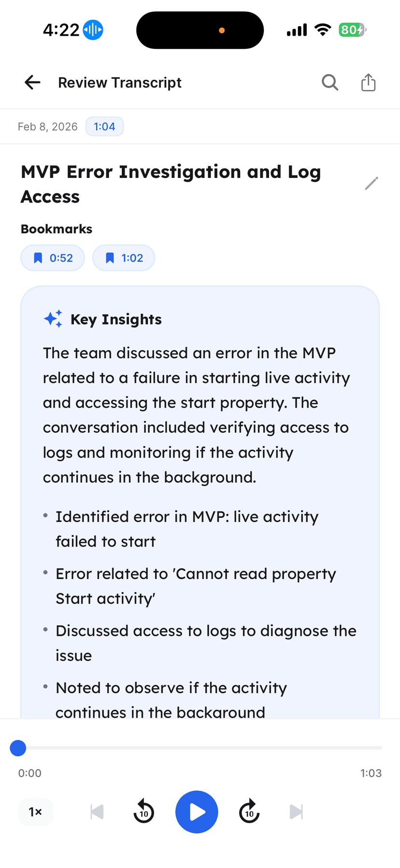Restart playback with previous track icon
The width and height of the screenshot is (400, 868).
pyautogui.click(x=97, y=812)
